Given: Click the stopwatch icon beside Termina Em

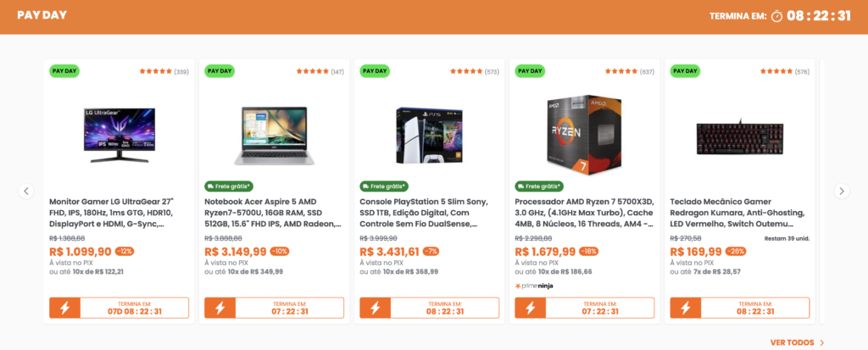Looking at the screenshot, I should [x=776, y=16].
